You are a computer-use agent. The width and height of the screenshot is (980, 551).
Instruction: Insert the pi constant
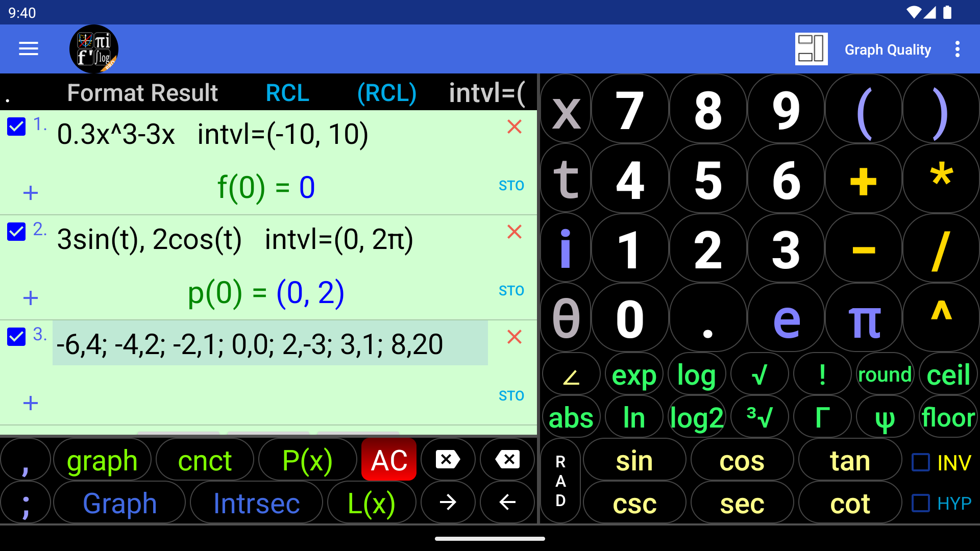coord(864,318)
